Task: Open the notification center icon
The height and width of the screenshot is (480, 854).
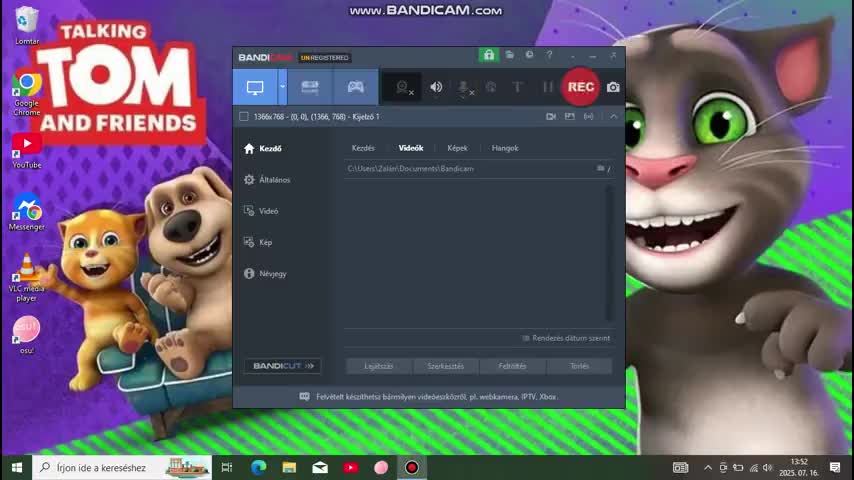Action: (835, 467)
